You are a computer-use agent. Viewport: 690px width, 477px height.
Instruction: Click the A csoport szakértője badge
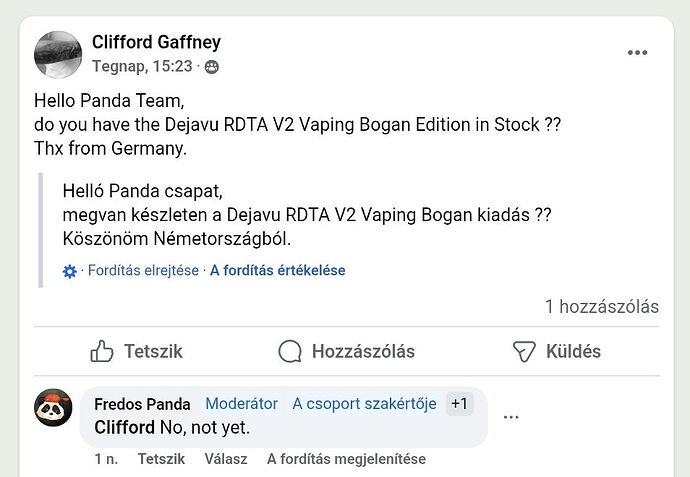(364, 404)
